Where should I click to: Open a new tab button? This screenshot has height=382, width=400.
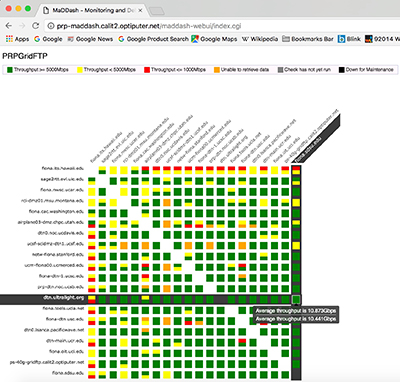pos(156,11)
